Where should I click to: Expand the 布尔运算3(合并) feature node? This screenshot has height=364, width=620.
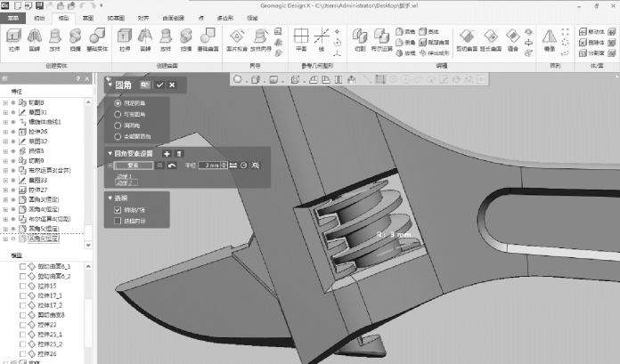point(5,170)
